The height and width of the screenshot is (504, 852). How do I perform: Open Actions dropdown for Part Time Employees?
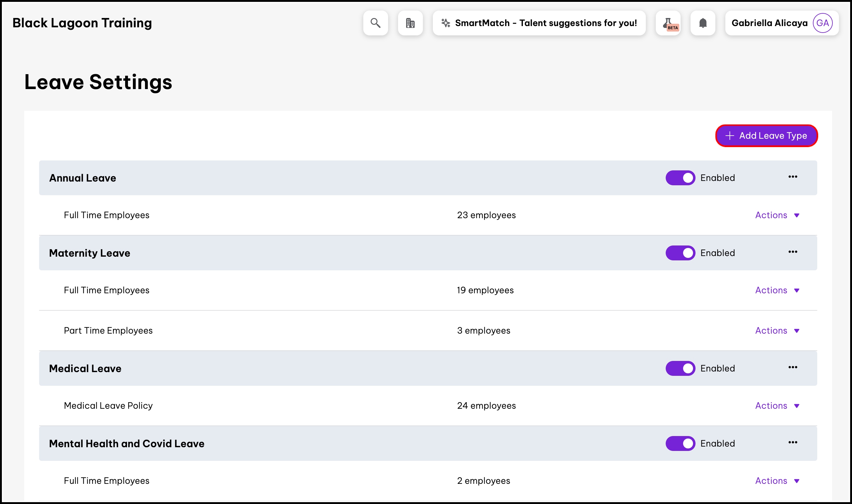point(777,331)
